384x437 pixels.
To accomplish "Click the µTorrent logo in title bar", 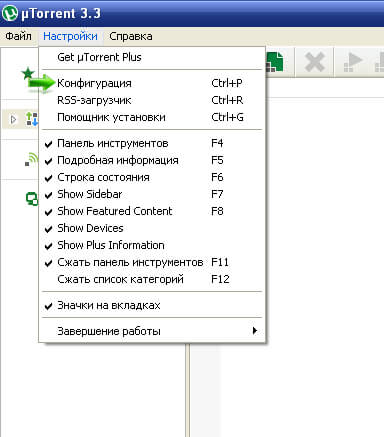I will pyautogui.click(x=9, y=13).
